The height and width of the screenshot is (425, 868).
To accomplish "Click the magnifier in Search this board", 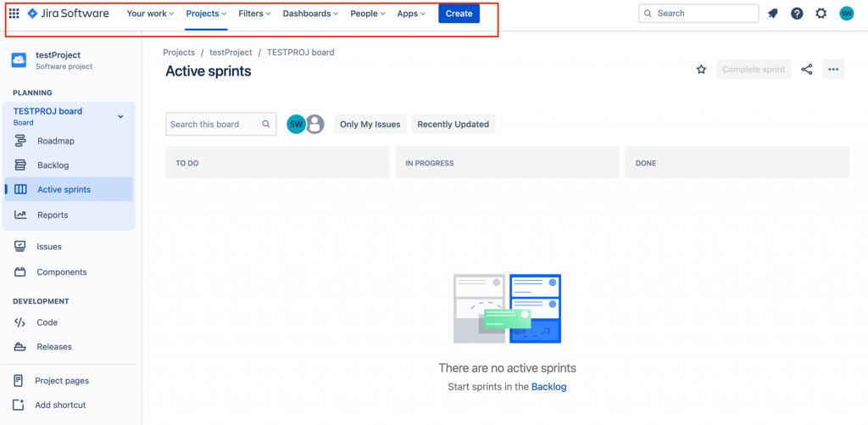I will 266,124.
